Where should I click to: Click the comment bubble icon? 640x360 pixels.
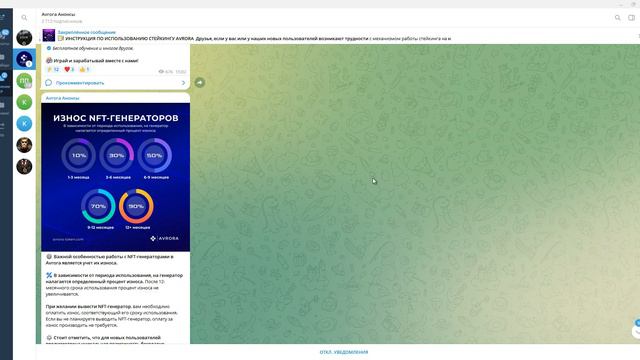point(49,83)
